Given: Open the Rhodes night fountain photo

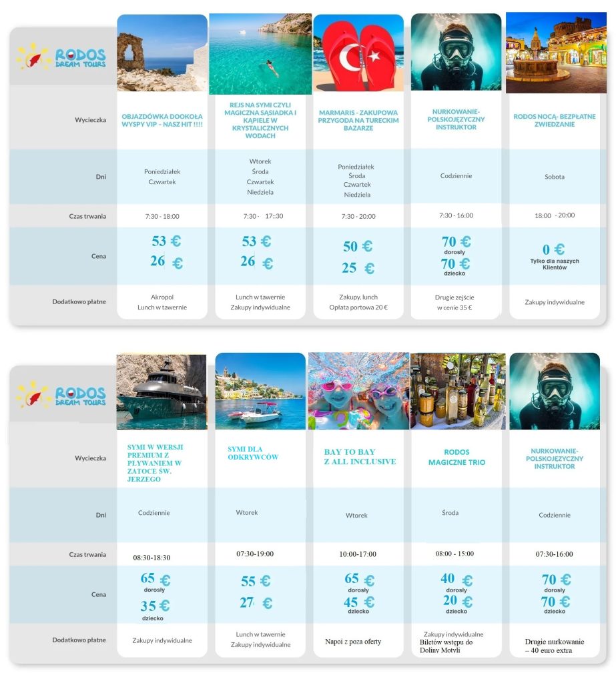Looking at the screenshot, I should 556,53.
